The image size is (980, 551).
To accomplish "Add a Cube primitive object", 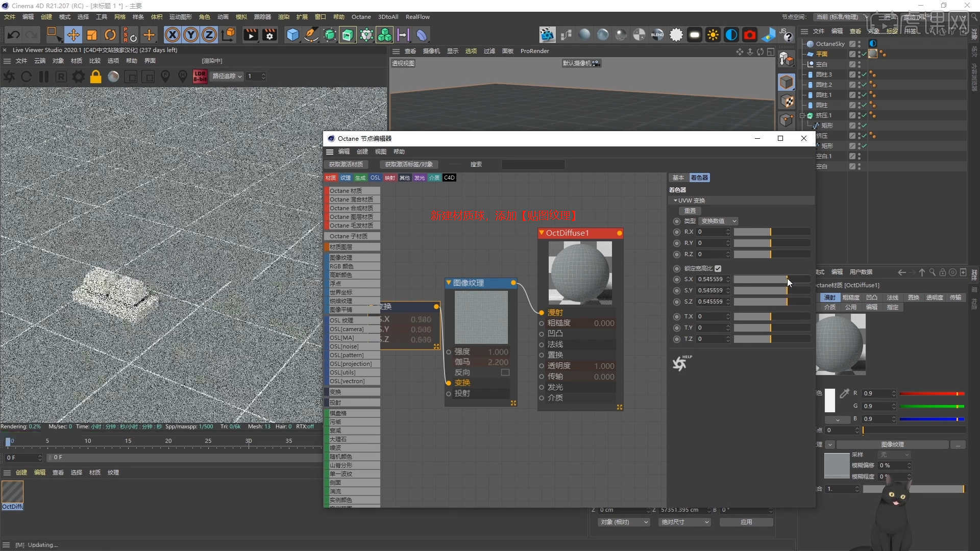I will (292, 35).
